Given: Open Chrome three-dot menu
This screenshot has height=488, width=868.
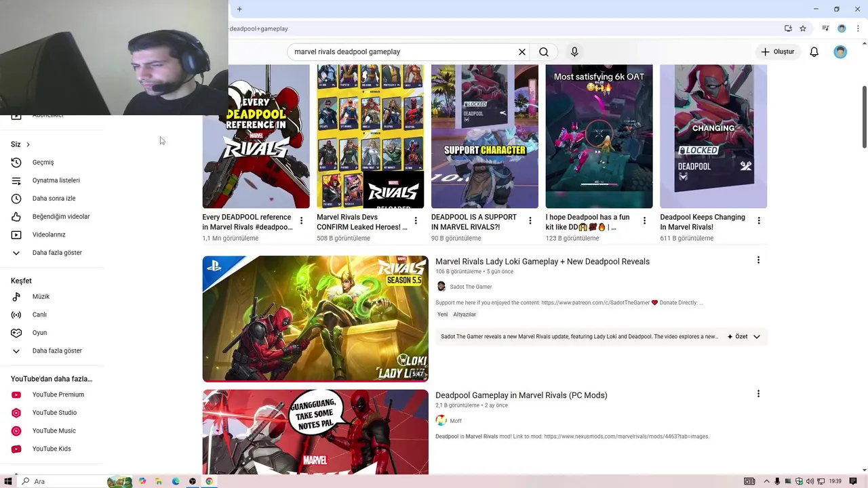Looking at the screenshot, I should click(858, 28).
